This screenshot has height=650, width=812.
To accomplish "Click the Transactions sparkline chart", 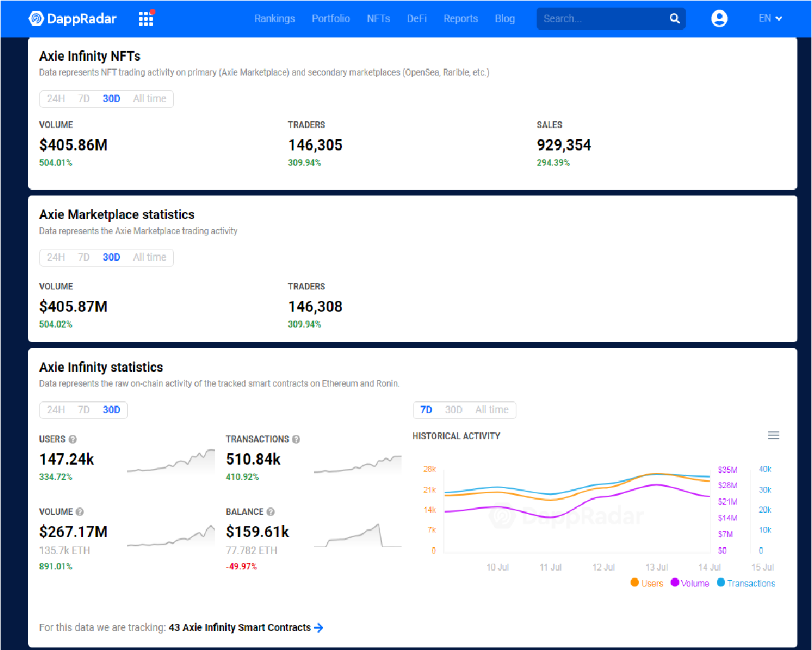I will pyautogui.click(x=358, y=463).
